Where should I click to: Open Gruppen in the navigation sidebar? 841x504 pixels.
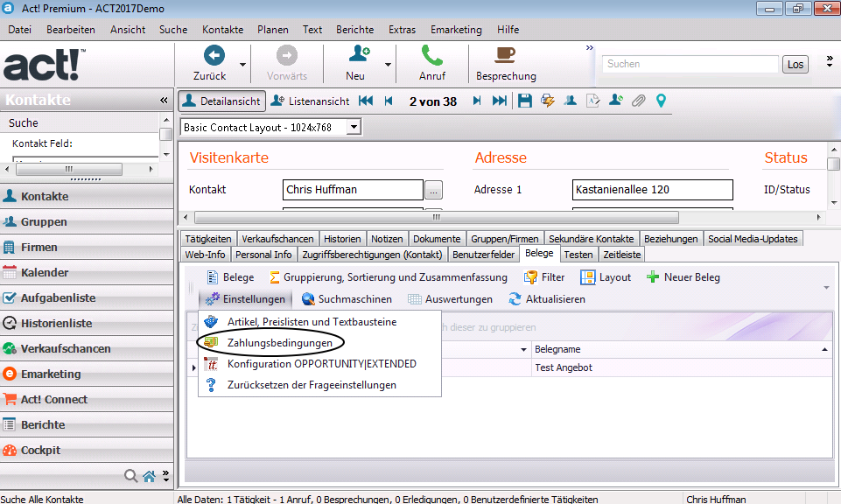click(x=87, y=221)
